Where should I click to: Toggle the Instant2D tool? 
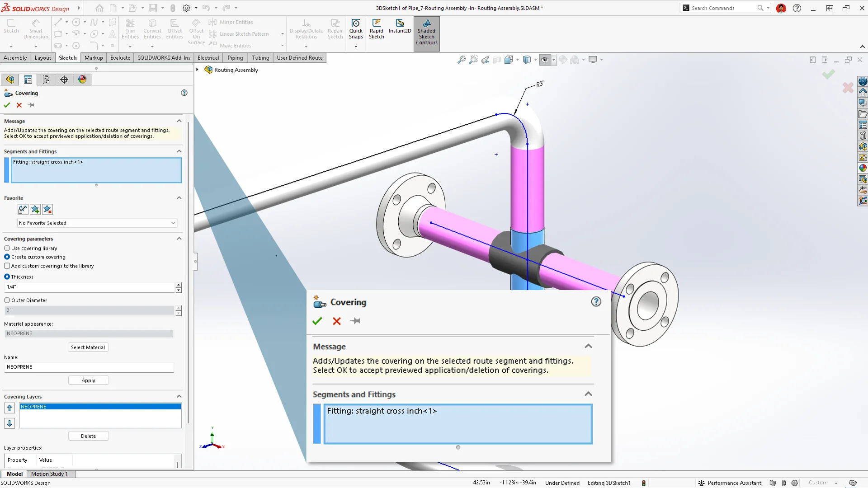pos(400,27)
